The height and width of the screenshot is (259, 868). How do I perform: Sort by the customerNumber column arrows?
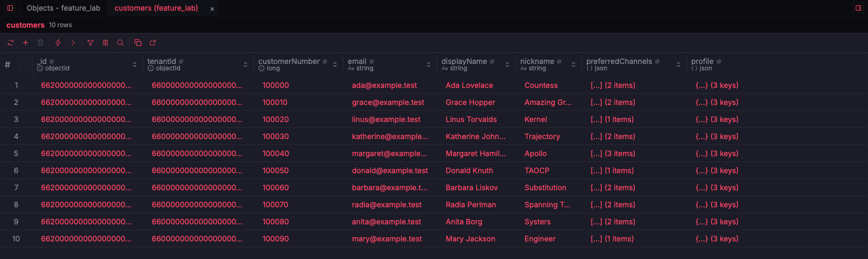[x=335, y=64]
